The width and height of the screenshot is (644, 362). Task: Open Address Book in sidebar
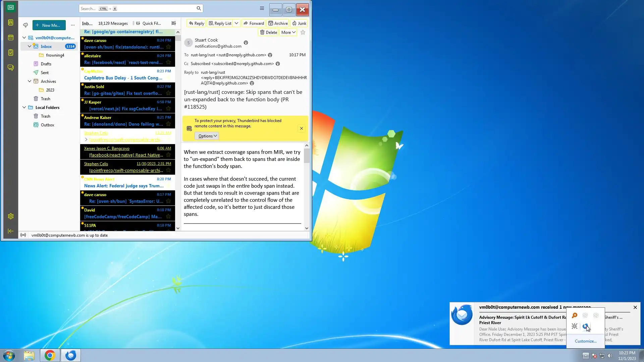pyautogui.click(x=11, y=22)
